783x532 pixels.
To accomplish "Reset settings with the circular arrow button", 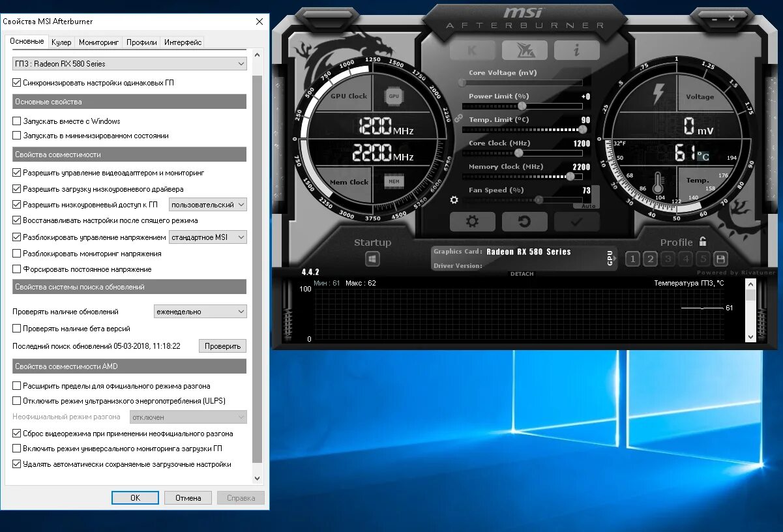I will click(524, 222).
